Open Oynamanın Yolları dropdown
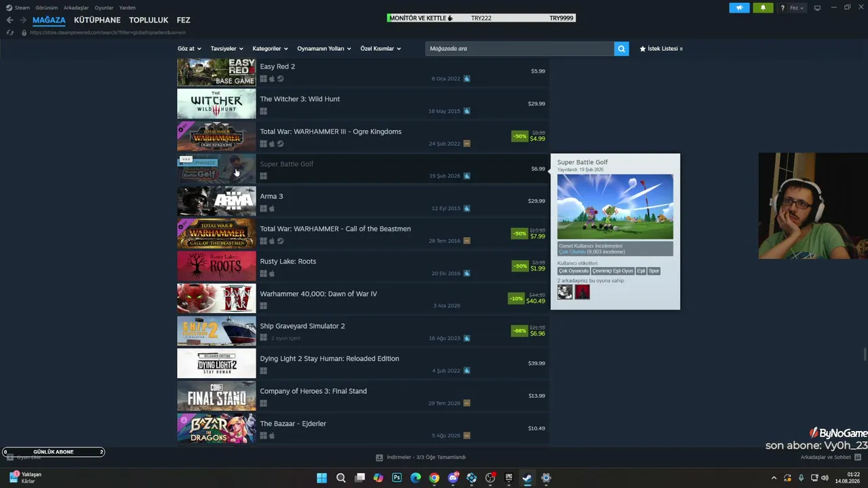The image size is (868, 488). tap(324, 49)
